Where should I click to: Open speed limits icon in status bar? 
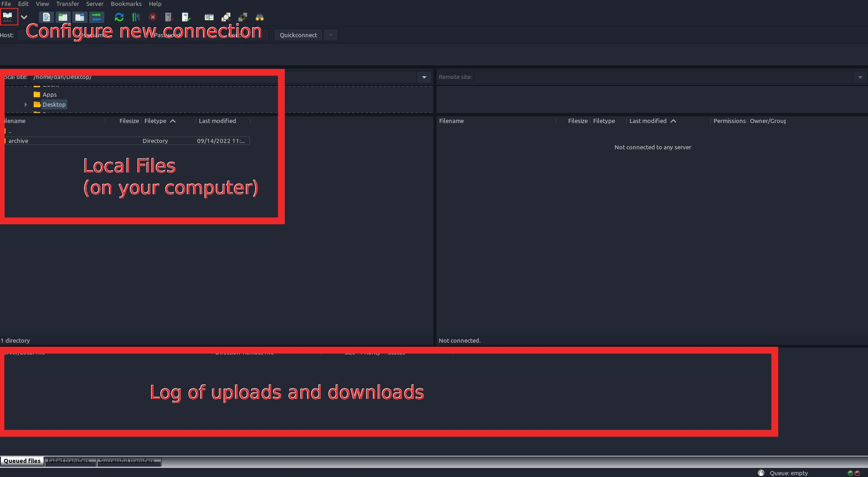(761, 473)
